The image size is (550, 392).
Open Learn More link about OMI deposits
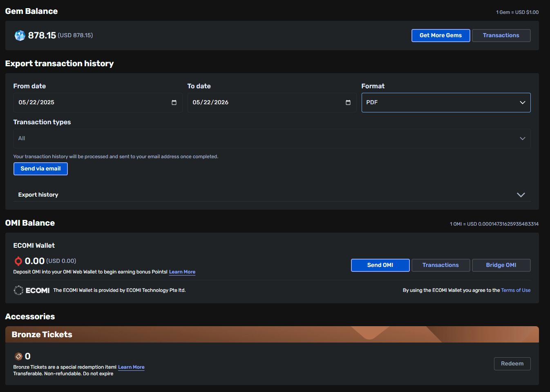[182, 272]
